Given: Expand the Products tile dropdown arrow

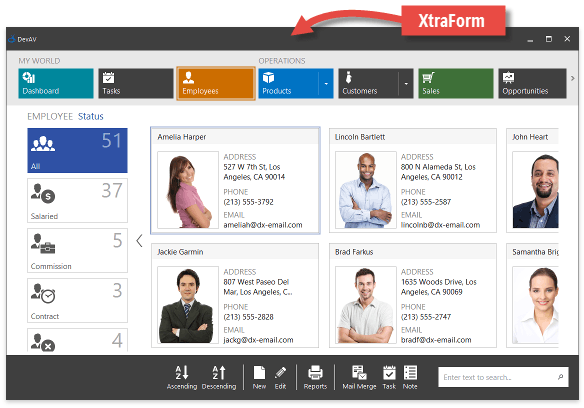Looking at the screenshot, I should click(326, 83).
